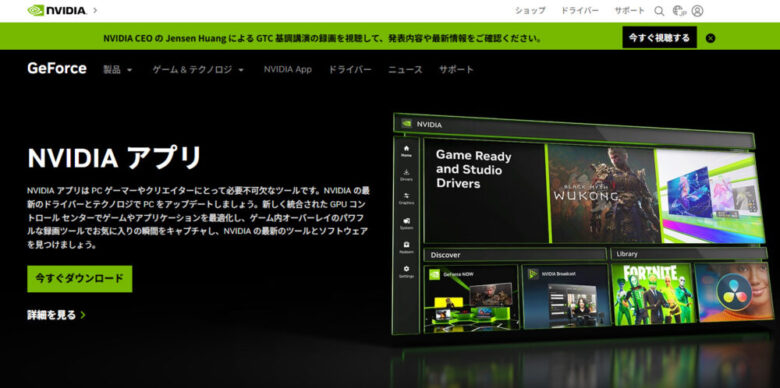Image resolution: width=780 pixels, height=388 pixels.
Task: Click the Drivers icon in app sidebar
Action: 406,175
